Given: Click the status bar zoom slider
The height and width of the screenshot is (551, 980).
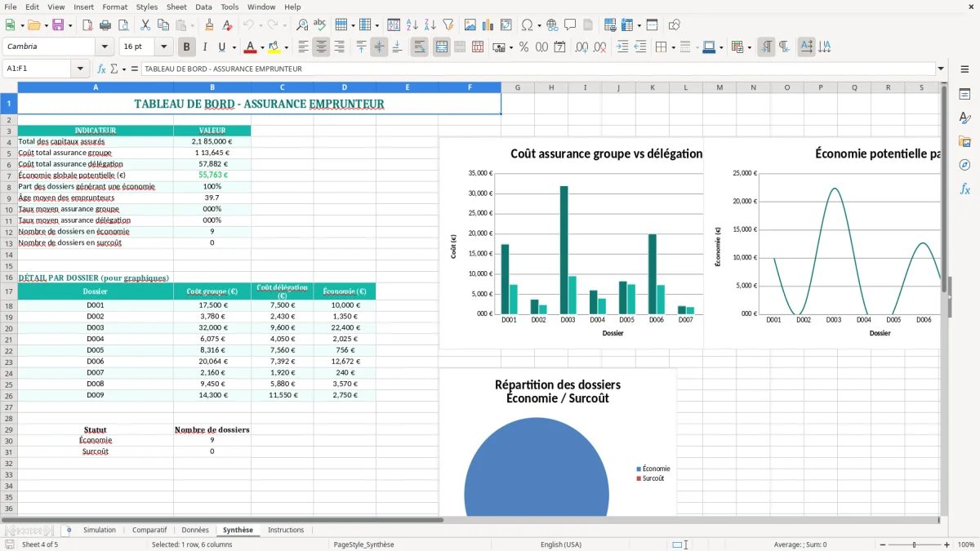Looking at the screenshot, I should (x=914, y=544).
